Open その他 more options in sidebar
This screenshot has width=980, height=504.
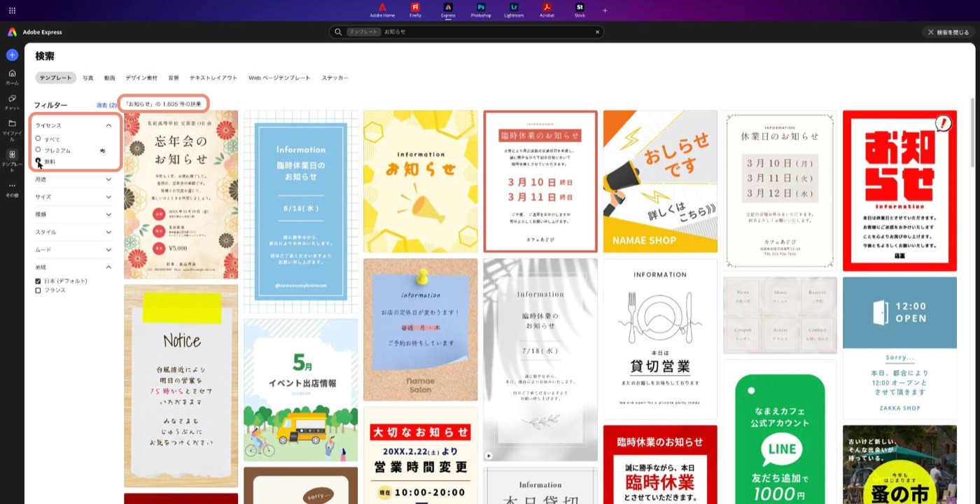(x=12, y=190)
